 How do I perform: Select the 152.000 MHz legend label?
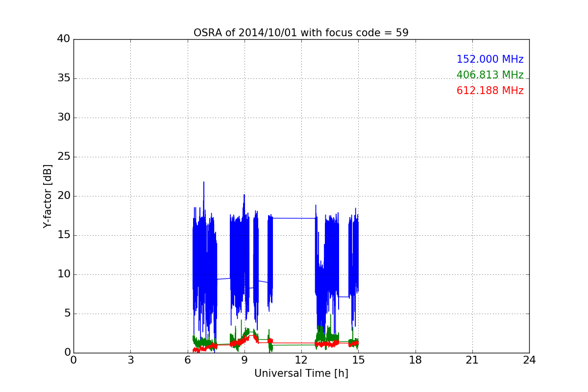point(490,59)
